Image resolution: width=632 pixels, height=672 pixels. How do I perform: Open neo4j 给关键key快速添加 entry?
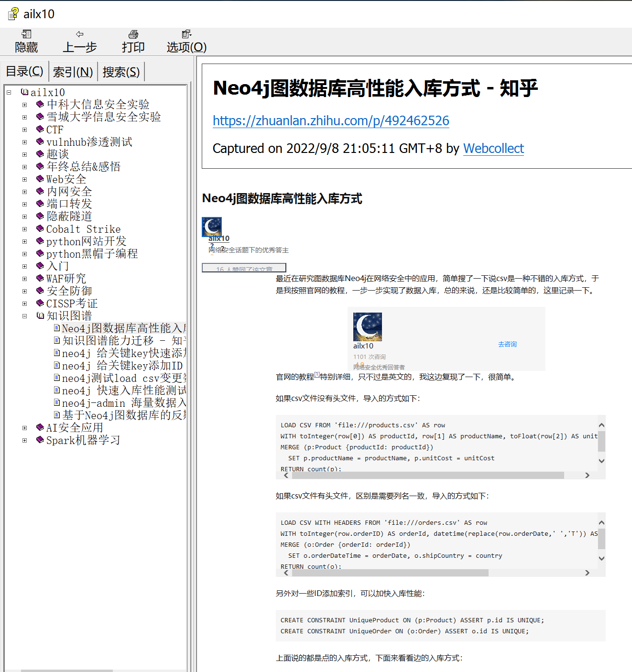coord(124,353)
